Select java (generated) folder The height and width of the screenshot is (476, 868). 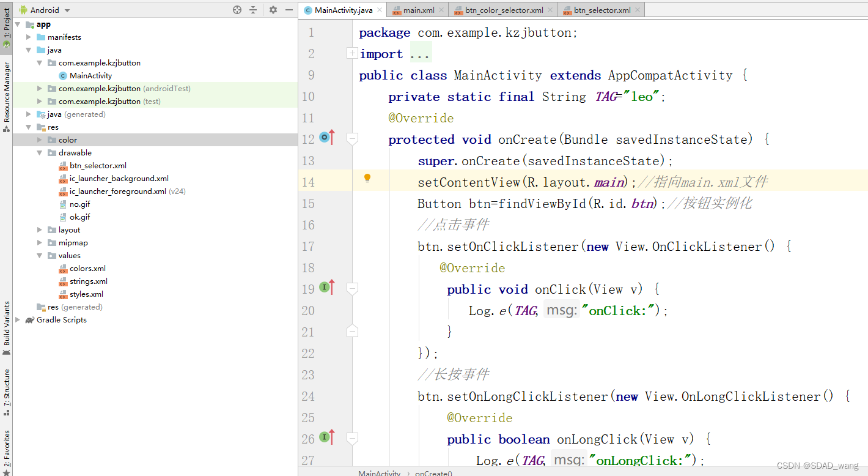point(76,114)
